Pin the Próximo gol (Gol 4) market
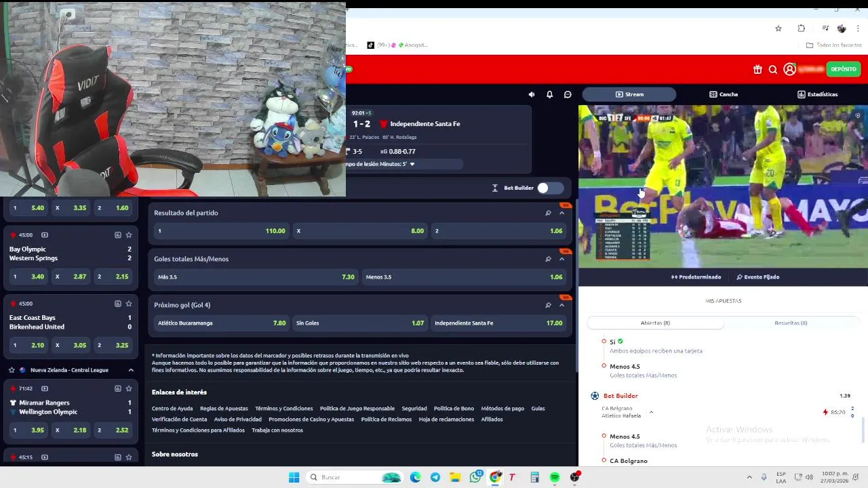The image size is (868, 488). (x=548, y=305)
